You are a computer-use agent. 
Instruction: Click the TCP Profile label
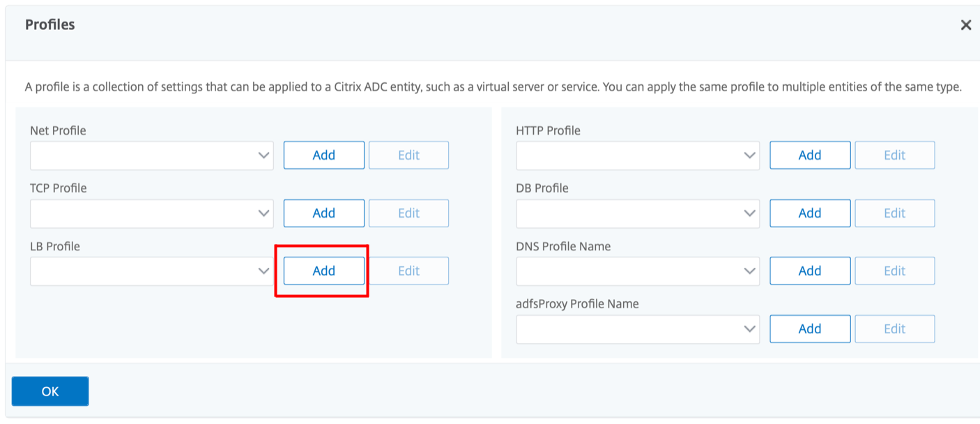coord(59,188)
